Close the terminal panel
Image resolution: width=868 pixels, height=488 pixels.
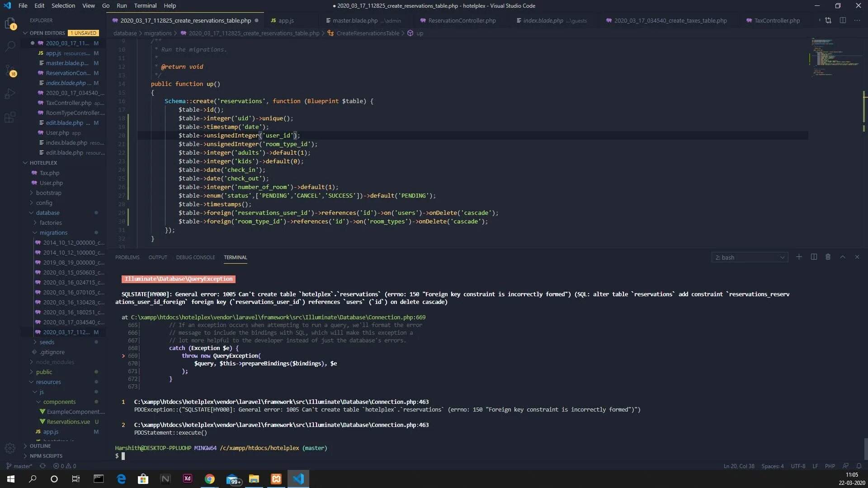857,257
